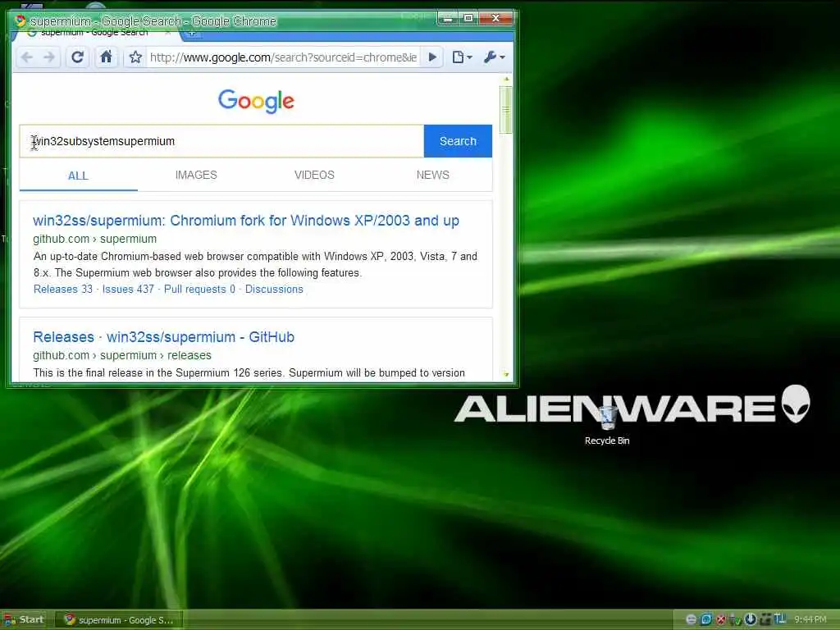Click the 'github.com › supermium › releases' breadcrumb text

pyautogui.click(x=122, y=355)
